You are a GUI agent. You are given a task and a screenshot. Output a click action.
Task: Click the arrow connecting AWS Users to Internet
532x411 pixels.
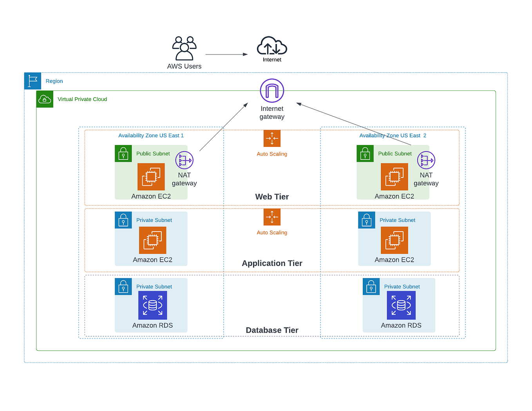pos(226,54)
